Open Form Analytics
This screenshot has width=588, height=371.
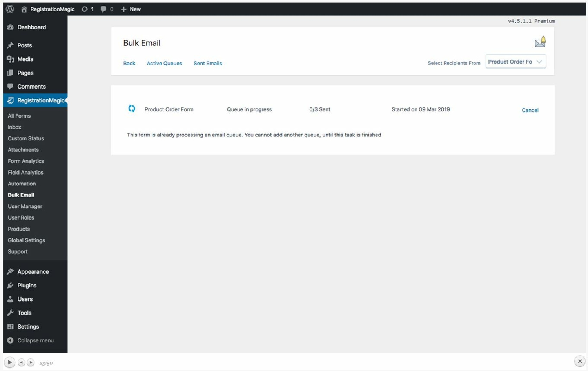[x=26, y=161]
